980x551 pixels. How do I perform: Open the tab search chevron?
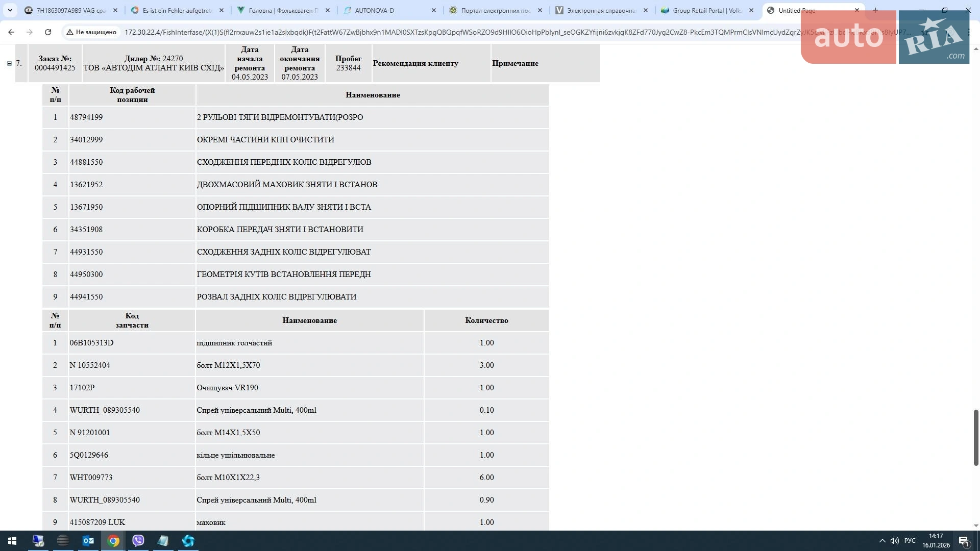10,10
